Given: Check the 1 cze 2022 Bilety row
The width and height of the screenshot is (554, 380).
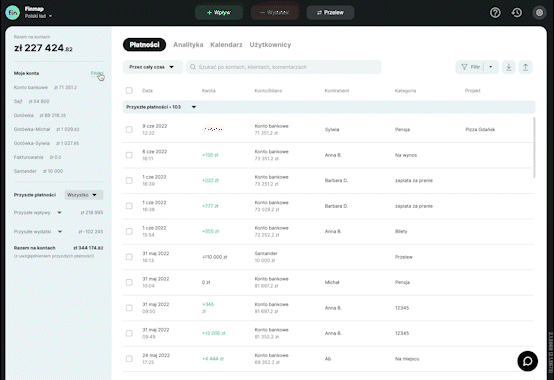Looking at the screenshot, I should pyautogui.click(x=129, y=231).
